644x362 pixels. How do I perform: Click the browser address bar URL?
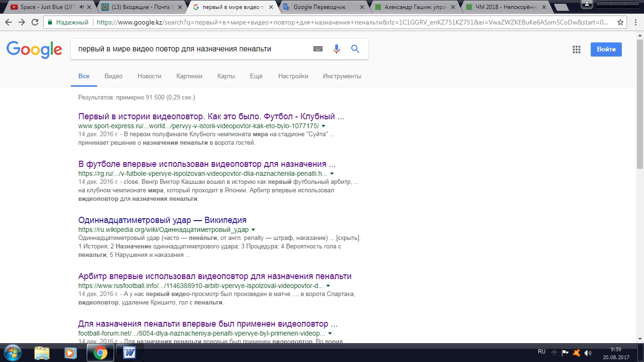coord(351,22)
